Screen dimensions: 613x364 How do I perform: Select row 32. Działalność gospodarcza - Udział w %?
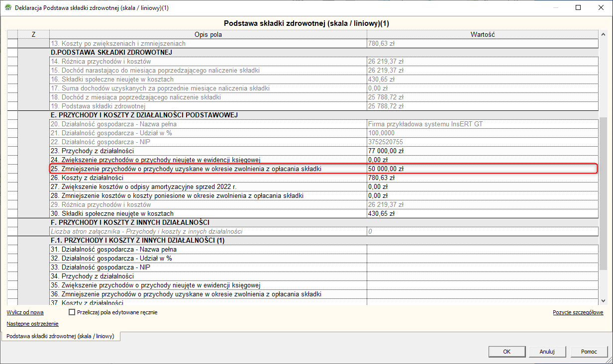(x=208, y=258)
